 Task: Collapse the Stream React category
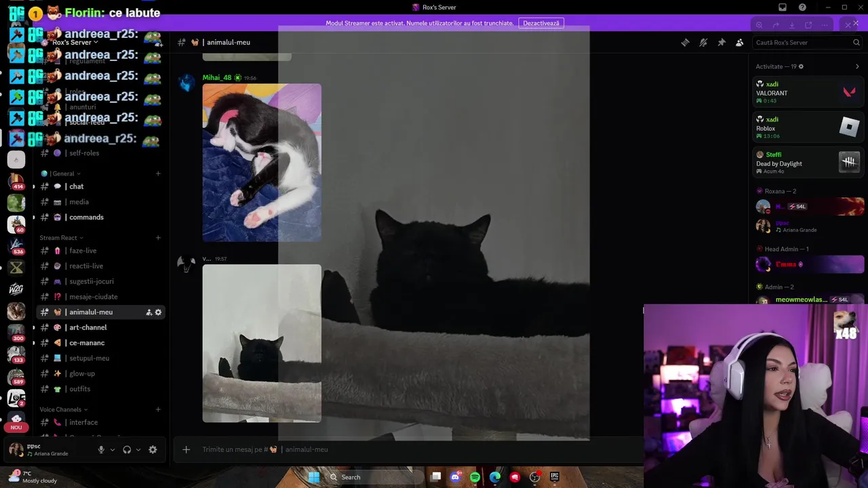click(x=61, y=238)
